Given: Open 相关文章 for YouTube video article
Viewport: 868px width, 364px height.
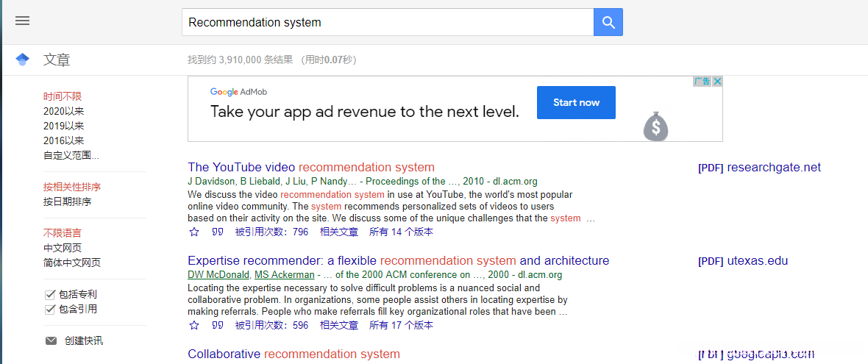Looking at the screenshot, I should pos(339,232).
